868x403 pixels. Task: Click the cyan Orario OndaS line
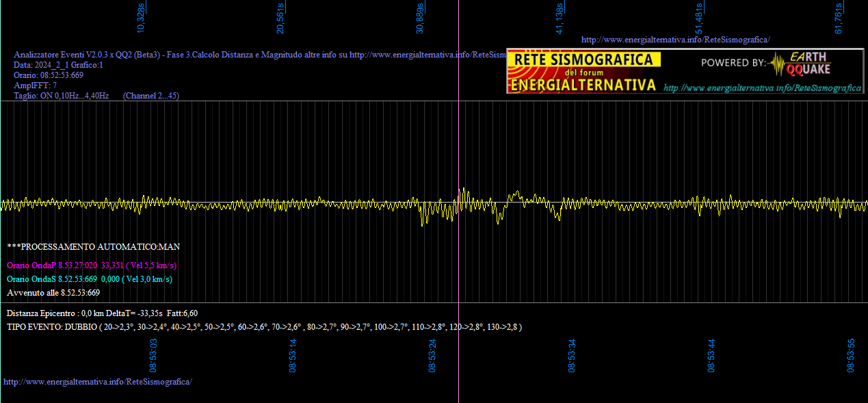pos(90,279)
